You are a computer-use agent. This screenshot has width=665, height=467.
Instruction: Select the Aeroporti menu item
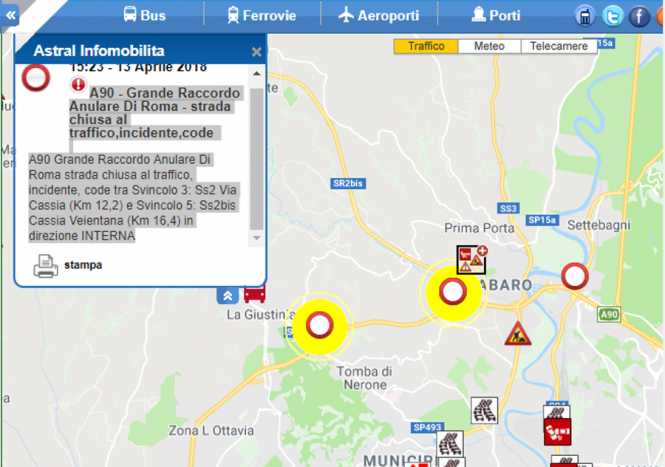coord(379,15)
